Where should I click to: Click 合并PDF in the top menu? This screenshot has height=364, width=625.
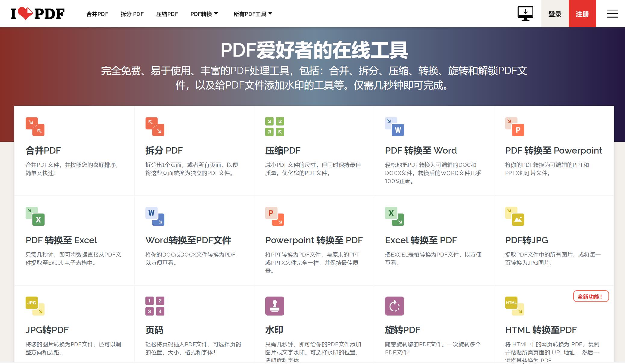click(97, 14)
